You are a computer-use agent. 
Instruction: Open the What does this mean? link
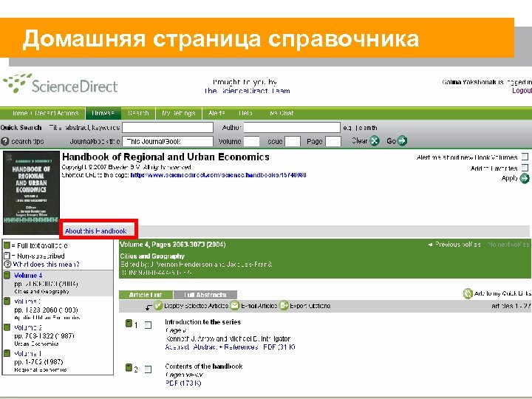(x=46, y=265)
